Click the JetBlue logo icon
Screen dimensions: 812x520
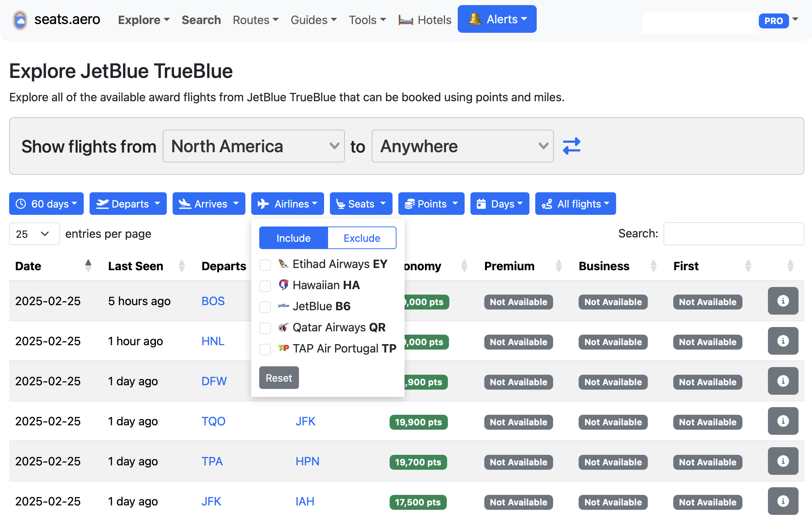[x=283, y=306]
